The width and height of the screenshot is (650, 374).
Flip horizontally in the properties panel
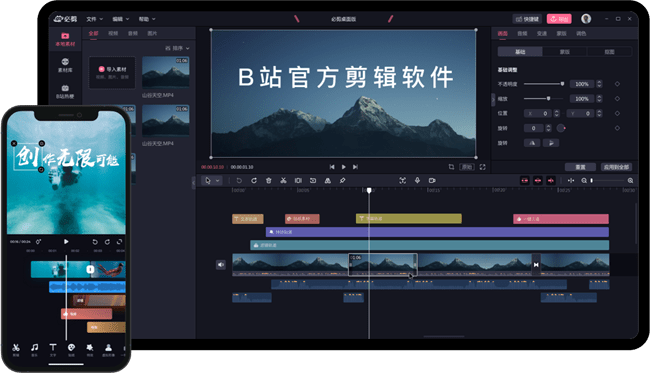[532, 143]
